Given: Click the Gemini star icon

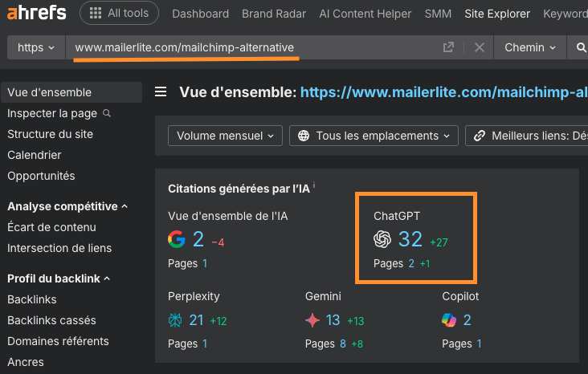Looking at the screenshot, I should [312, 320].
